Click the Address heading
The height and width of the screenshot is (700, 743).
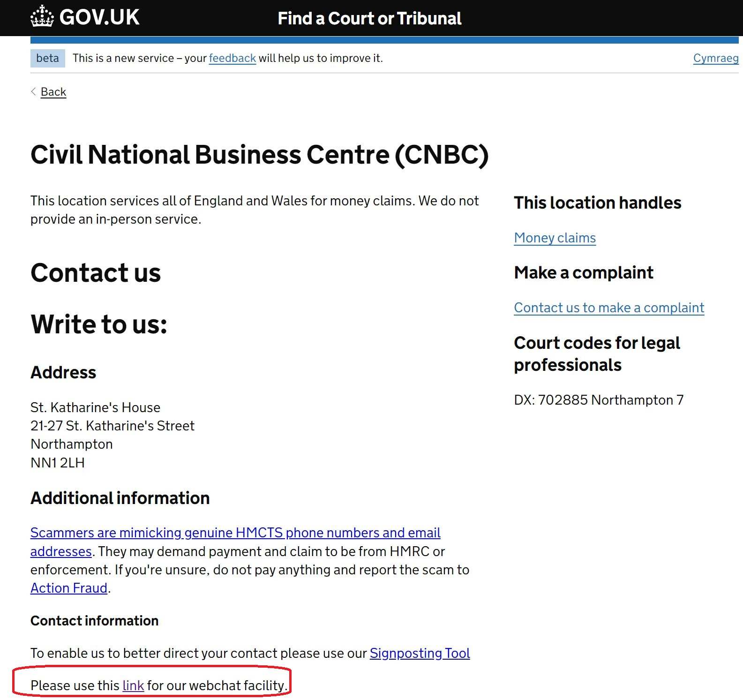(x=63, y=372)
